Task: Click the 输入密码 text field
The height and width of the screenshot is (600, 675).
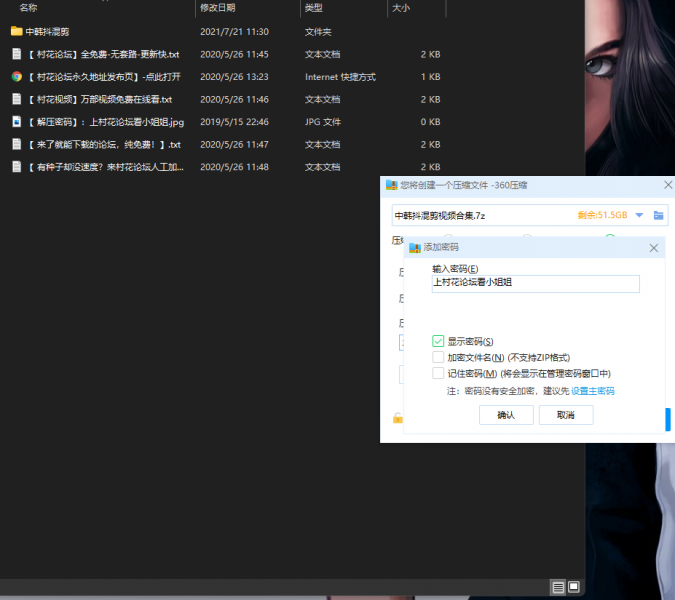Action: (x=535, y=283)
